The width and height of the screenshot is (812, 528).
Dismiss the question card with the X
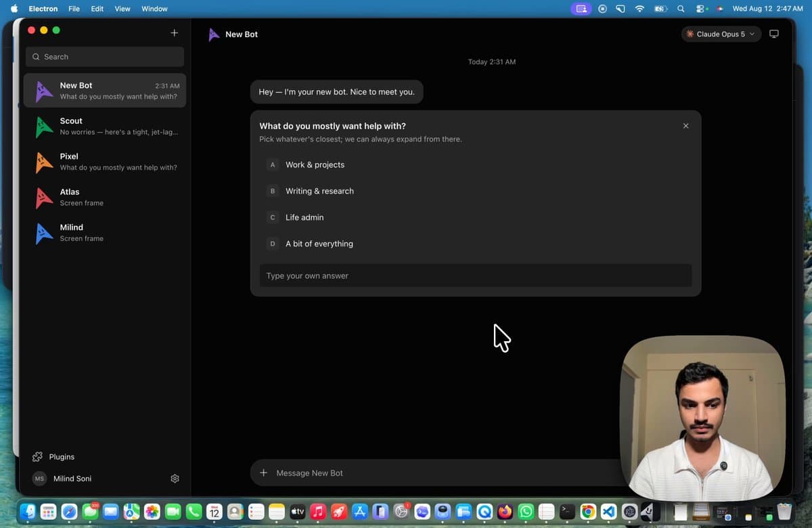coord(685,126)
